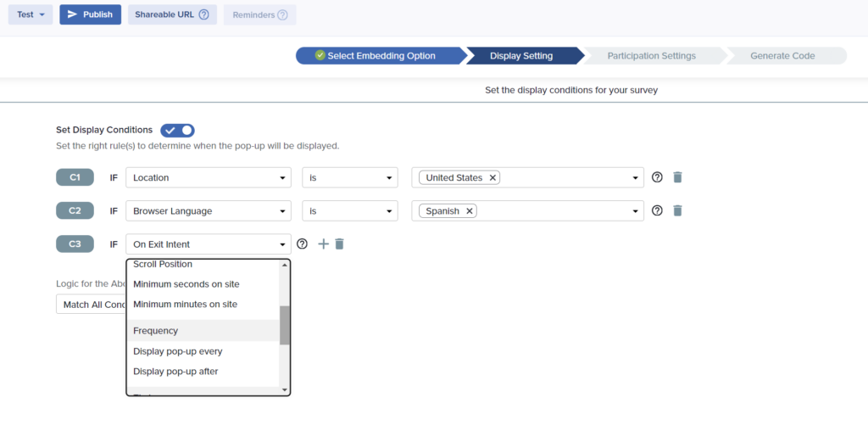Select 'Minimum seconds on site' option
The image size is (868, 448).
[186, 284]
